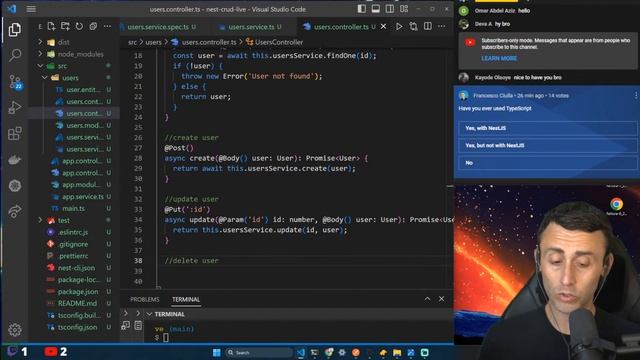Image resolution: width=640 pixels, height=360 pixels.
Task: Switch to users.service.ts tab
Action: click(250, 27)
